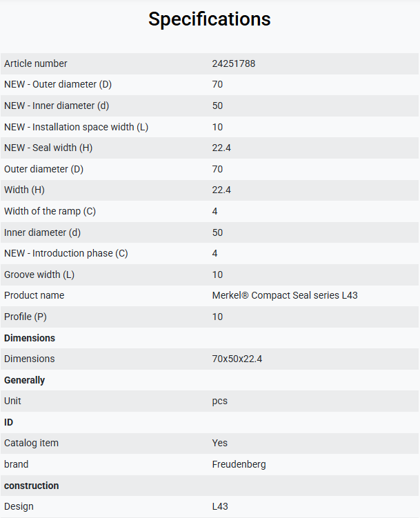Screen dimensions: 420x518
Task: Click the construction section header
Action: point(31,486)
